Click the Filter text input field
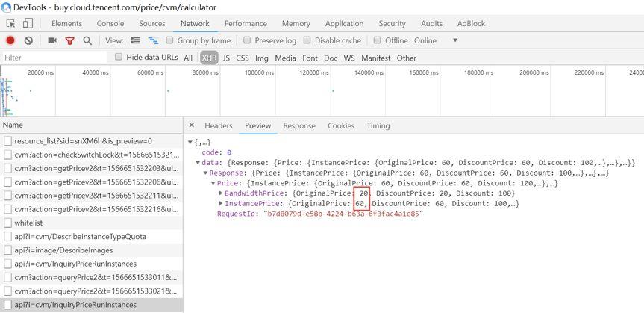Screen dimensions: 644x313 pyautogui.click(x=52, y=58)
